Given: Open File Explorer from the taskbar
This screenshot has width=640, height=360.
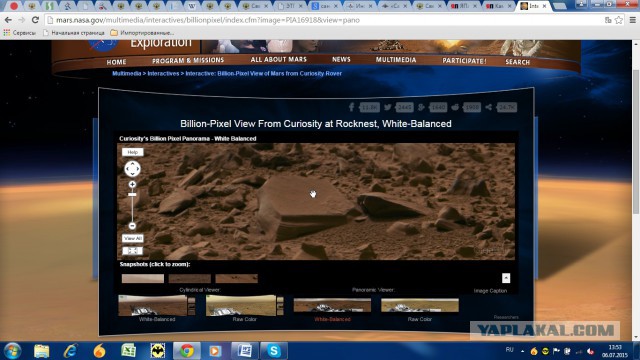Looking at the screenshot, I should [x=42, y=351].
